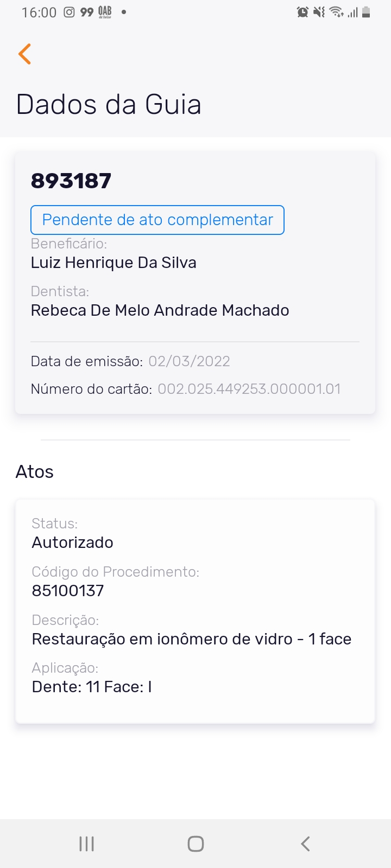Viewport: 391px width, 868px height.
Task: Tap the emission date 02/03/2022
Action: pyautogui.click(x=190, y=361)
